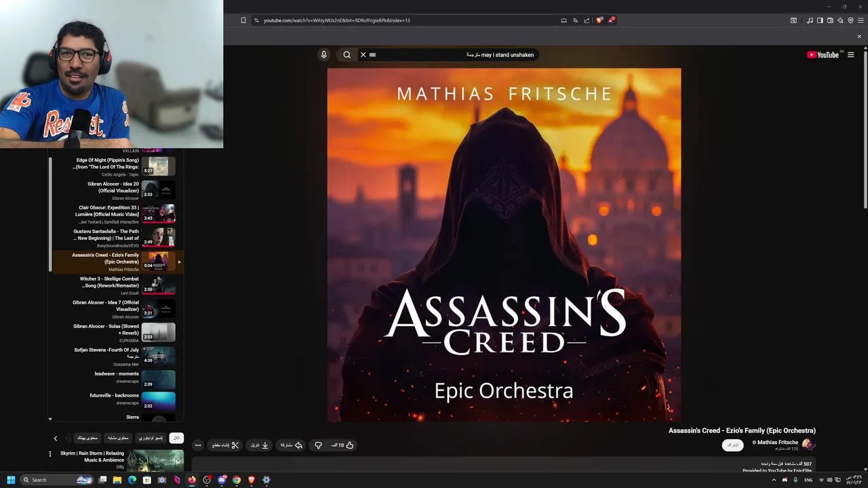Click the playlist scroll-down arrow
The image size is (868, 488).
coord(50,419)
